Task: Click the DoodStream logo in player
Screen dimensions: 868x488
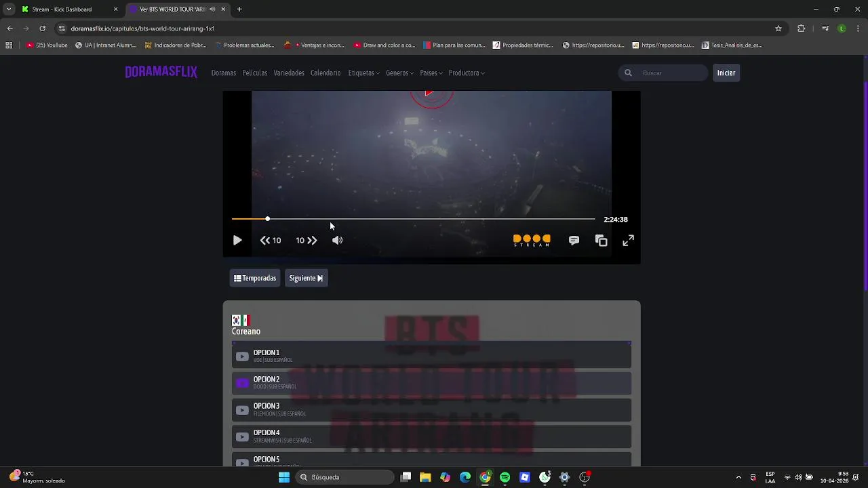Action: point(532,241)
